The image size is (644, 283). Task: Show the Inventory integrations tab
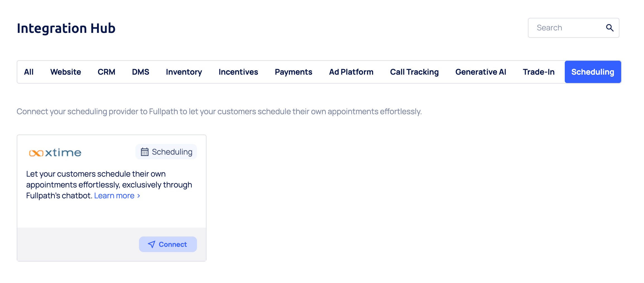(184, 72)
